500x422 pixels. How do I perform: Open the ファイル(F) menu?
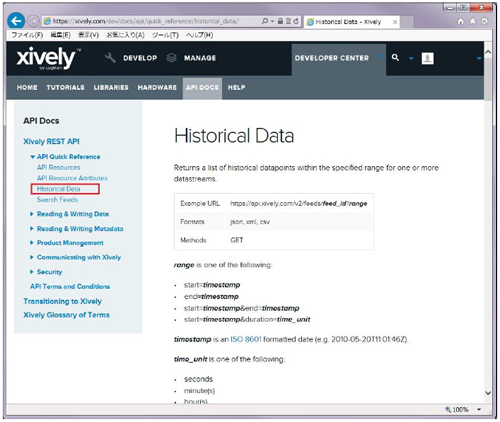coord(27,35)
